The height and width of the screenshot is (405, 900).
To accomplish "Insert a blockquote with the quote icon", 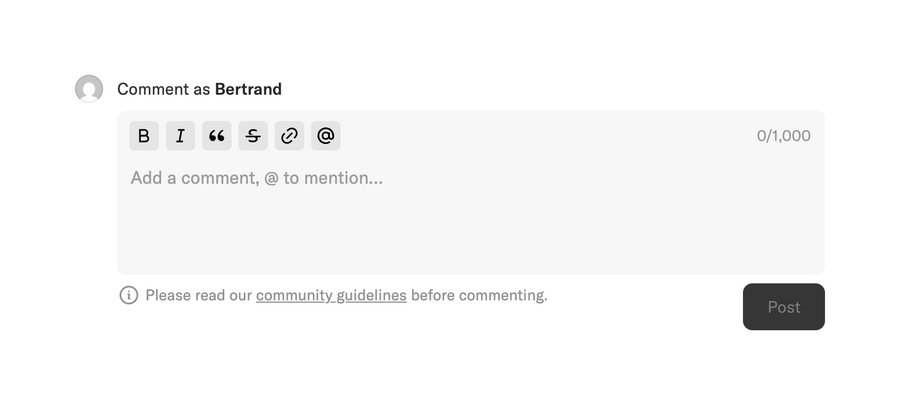I will point(216,136).
